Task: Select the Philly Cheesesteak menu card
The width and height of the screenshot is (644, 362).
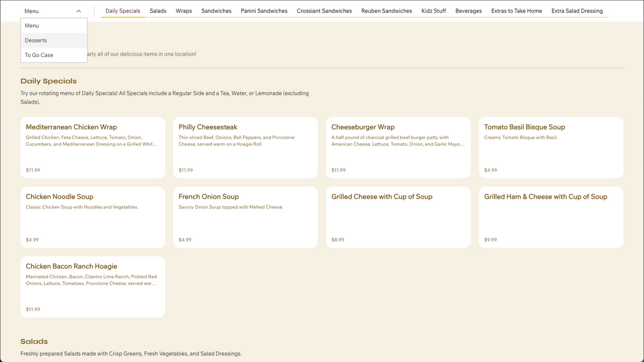Action: pyautogui.click(x=246, y=147)
